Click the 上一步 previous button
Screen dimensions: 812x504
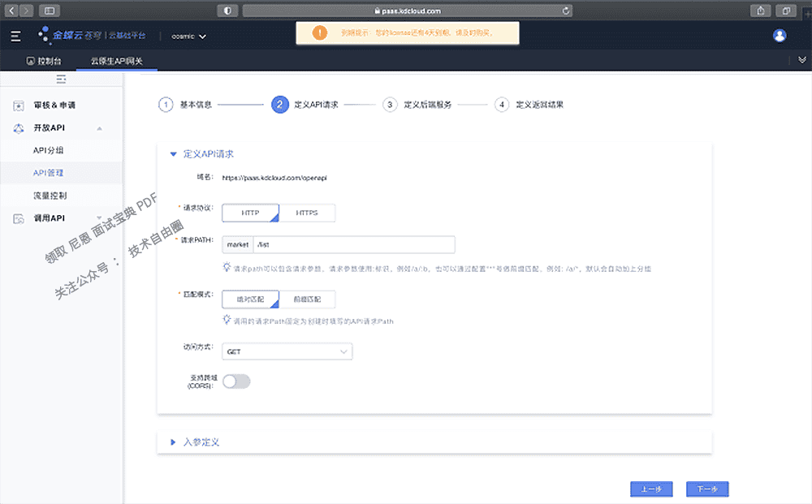(650, 489)
